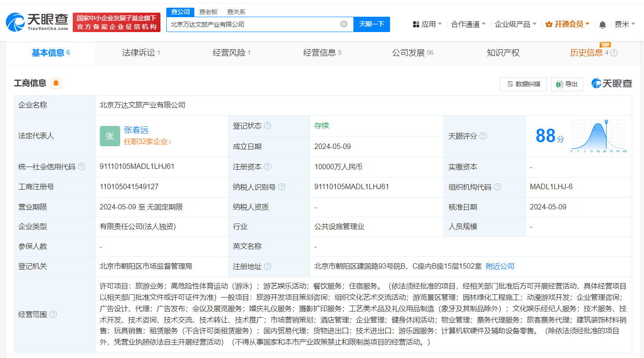644x358 pixels.
Task: Click the alert bell beside 工商信息 heading
Action: coord(56,83)
